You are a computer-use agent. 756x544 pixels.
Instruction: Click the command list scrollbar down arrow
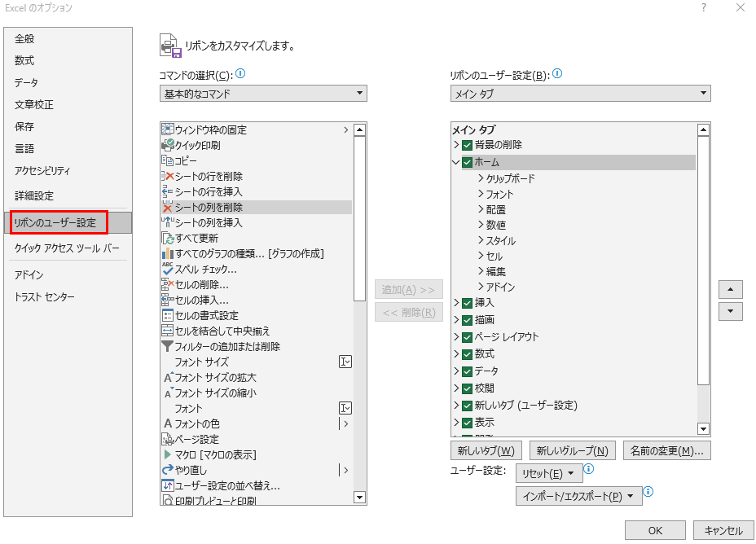359,497
